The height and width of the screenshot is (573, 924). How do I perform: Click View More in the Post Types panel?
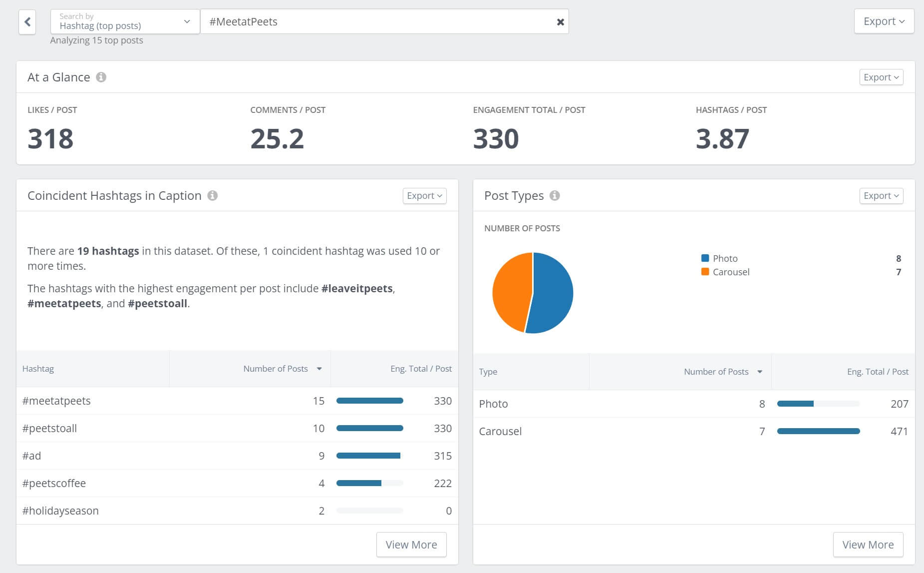click(868, 544)
